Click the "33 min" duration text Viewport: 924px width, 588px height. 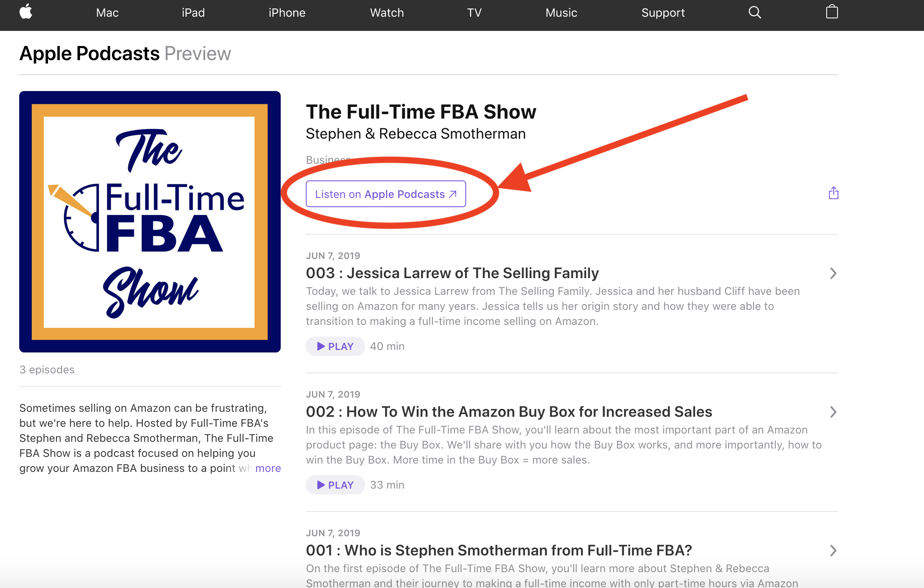point(387,485)
